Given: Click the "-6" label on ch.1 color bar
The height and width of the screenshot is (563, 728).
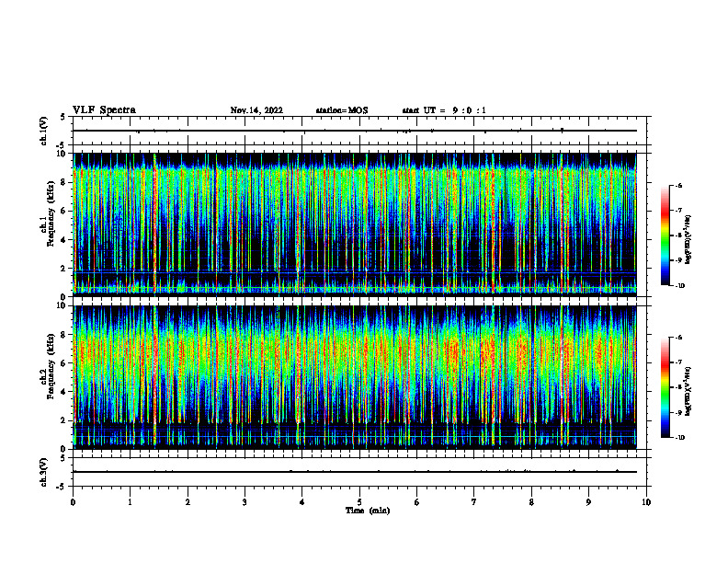Looking at the screenshot, I should [x=678, y=185].
